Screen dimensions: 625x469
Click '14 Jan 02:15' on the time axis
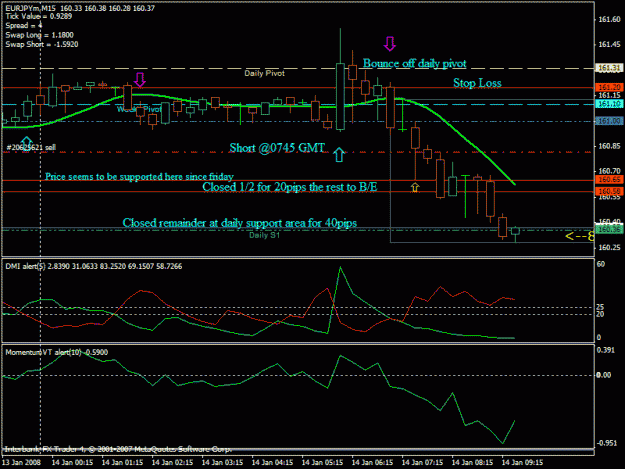[172, 462]
